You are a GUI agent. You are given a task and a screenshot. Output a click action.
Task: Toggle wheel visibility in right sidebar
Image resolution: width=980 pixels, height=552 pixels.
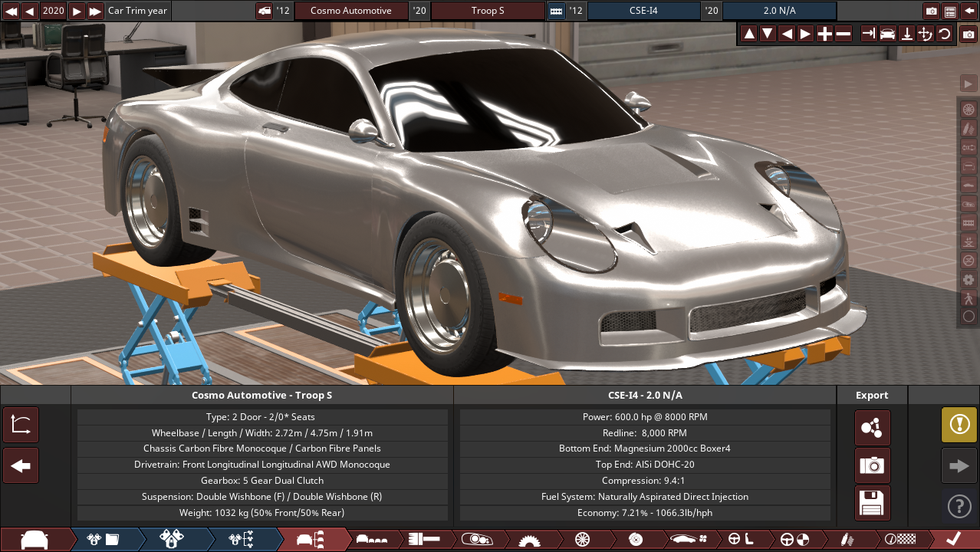coord(968,109)
